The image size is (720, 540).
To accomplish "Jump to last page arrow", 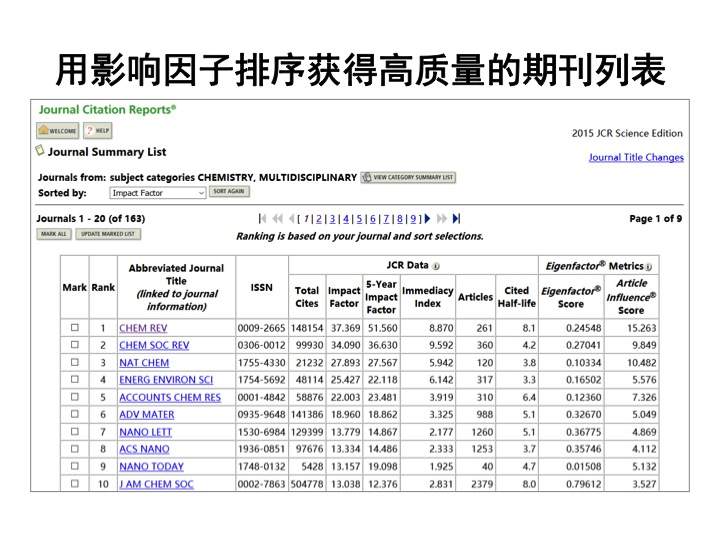I will pos(456,219).
